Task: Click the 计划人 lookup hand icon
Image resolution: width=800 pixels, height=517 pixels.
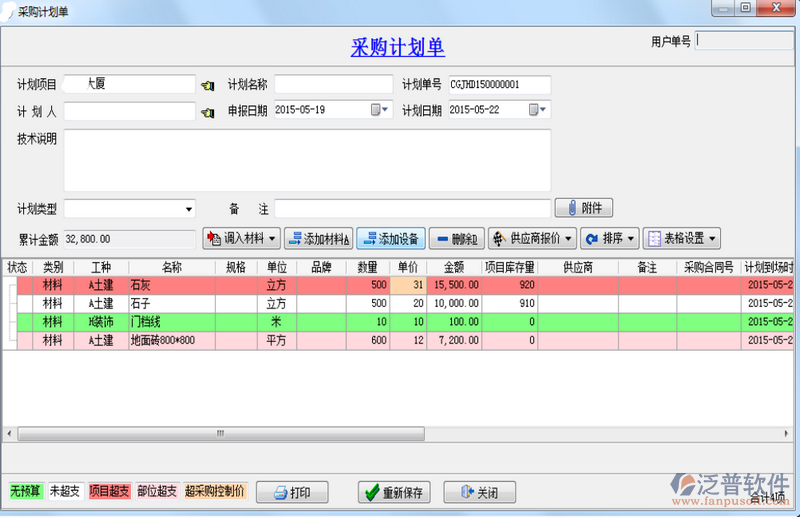Action: click(207, 112)
